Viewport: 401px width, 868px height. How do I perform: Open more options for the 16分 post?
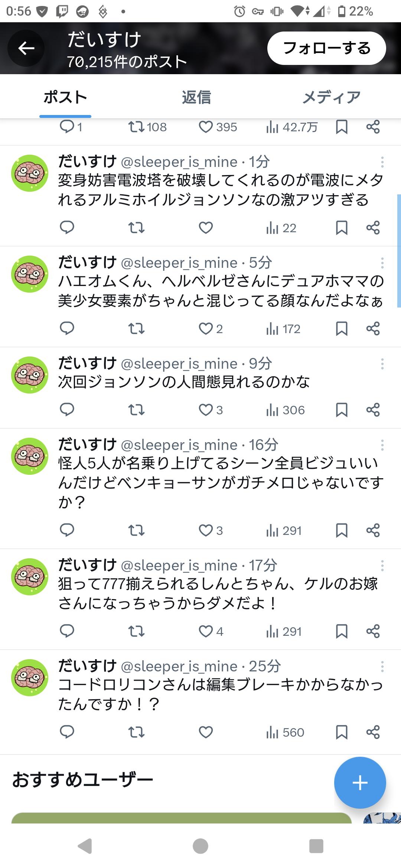(382, 445)
